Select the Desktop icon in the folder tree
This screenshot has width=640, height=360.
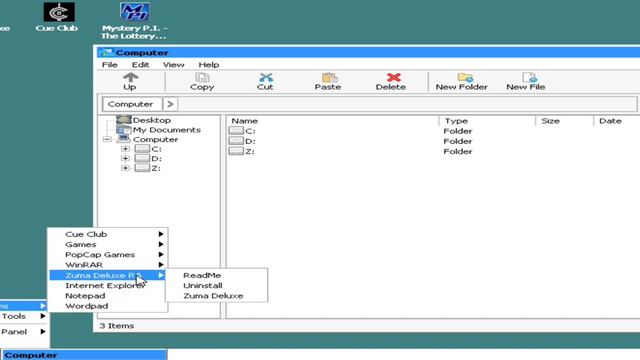click(124, 120)
